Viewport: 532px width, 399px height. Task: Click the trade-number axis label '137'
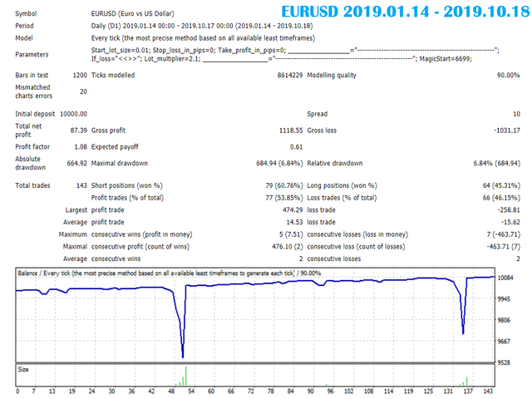pos(468,392)
